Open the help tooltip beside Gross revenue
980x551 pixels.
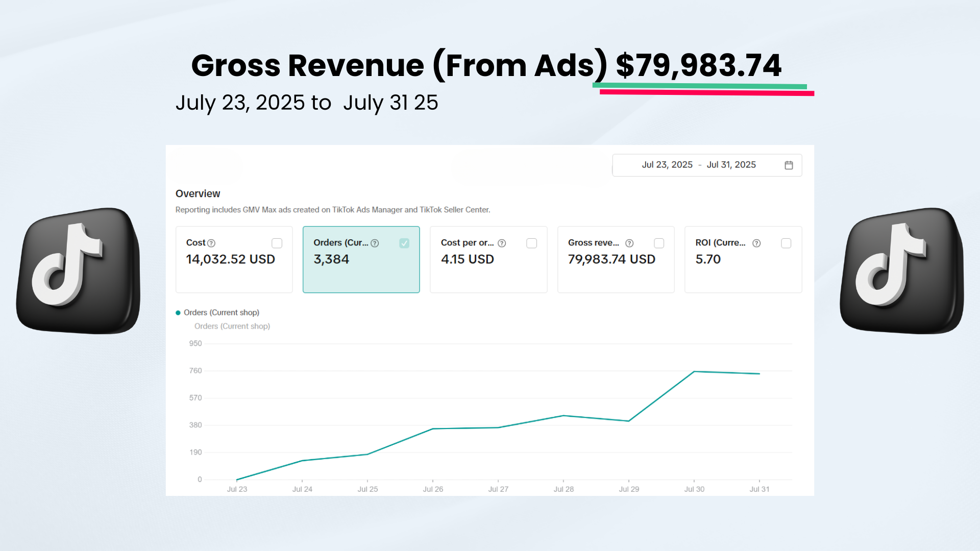tap(629, 243)
